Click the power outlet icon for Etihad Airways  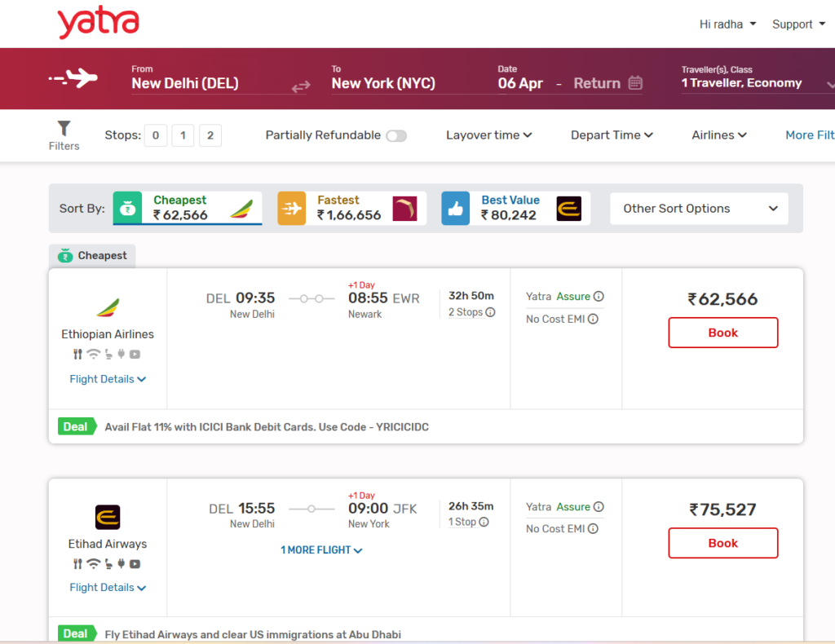(121, 563)
